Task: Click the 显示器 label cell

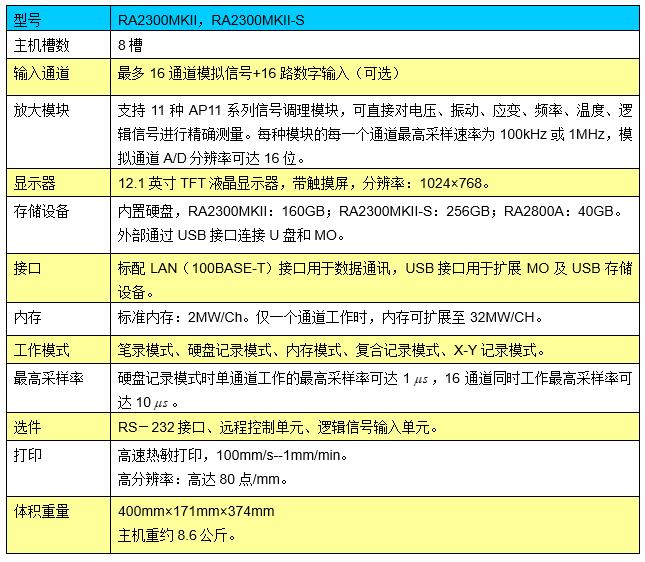Action: [x=58, y=183]
